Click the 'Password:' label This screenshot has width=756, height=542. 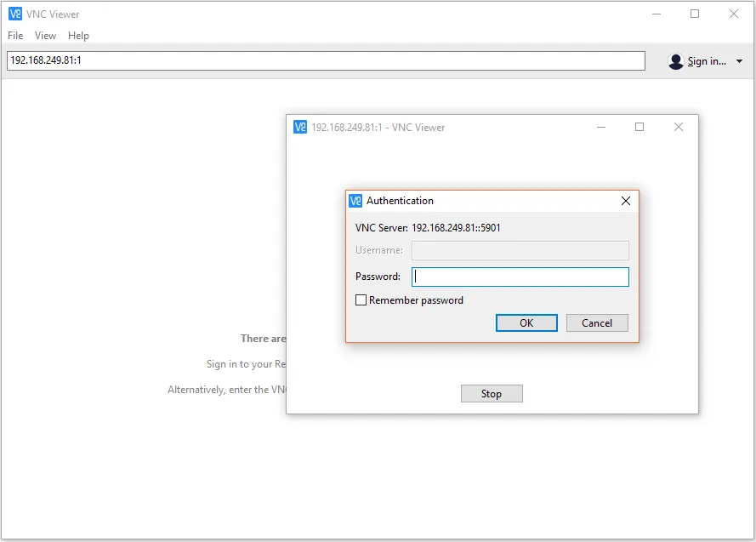[378, 277]
